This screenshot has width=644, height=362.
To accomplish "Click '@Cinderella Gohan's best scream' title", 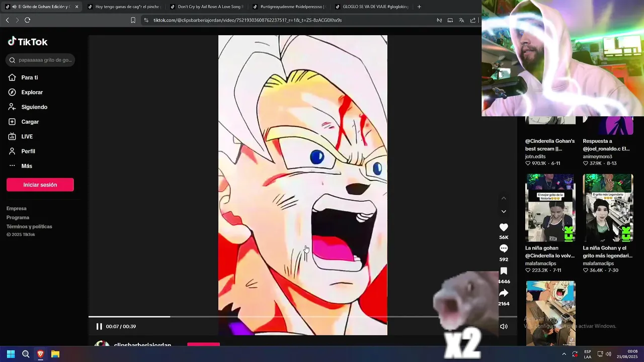I will pyautogui.click(x=550, y=145).
